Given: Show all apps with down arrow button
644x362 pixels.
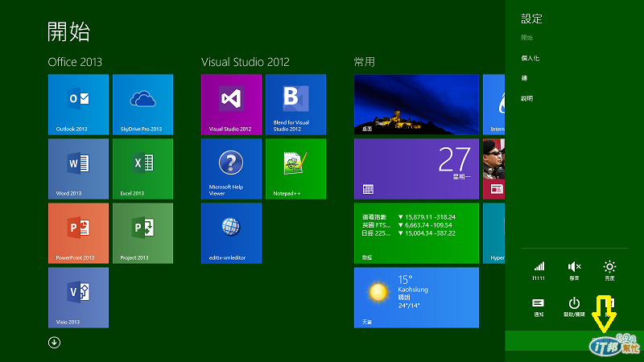Looking at the screenshot, I should pyautogui.click(x=54, y=343).
